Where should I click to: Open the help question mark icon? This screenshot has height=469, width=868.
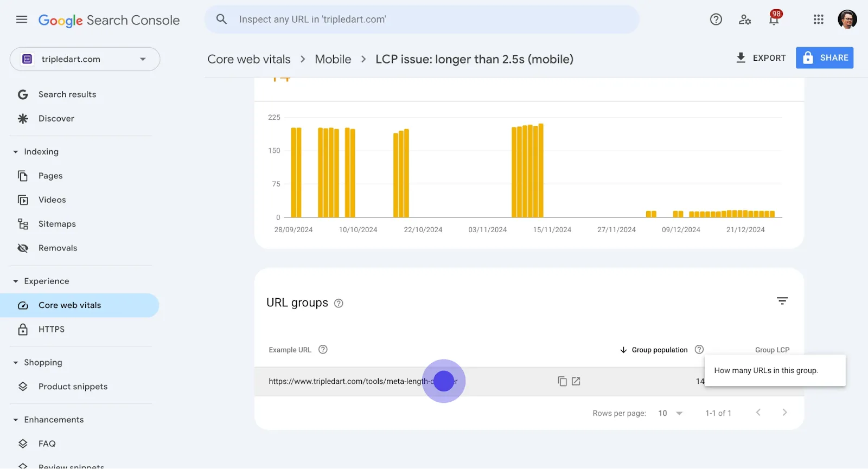(716, 20)
